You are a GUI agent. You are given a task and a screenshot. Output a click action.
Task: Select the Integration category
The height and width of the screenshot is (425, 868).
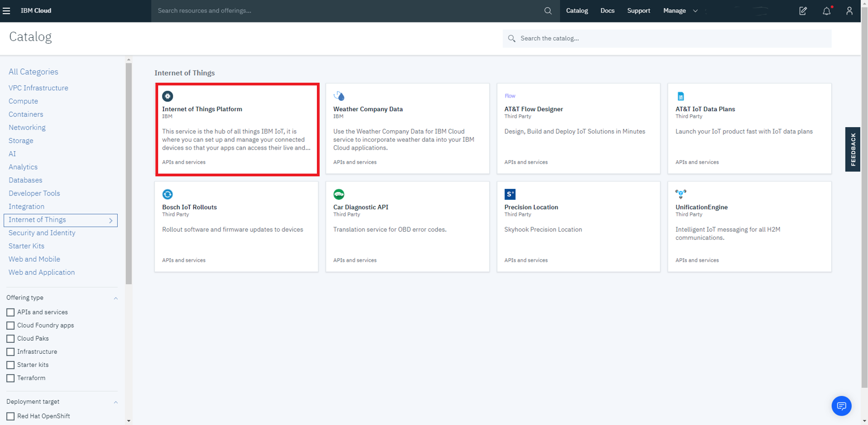[x=26, y=206]
